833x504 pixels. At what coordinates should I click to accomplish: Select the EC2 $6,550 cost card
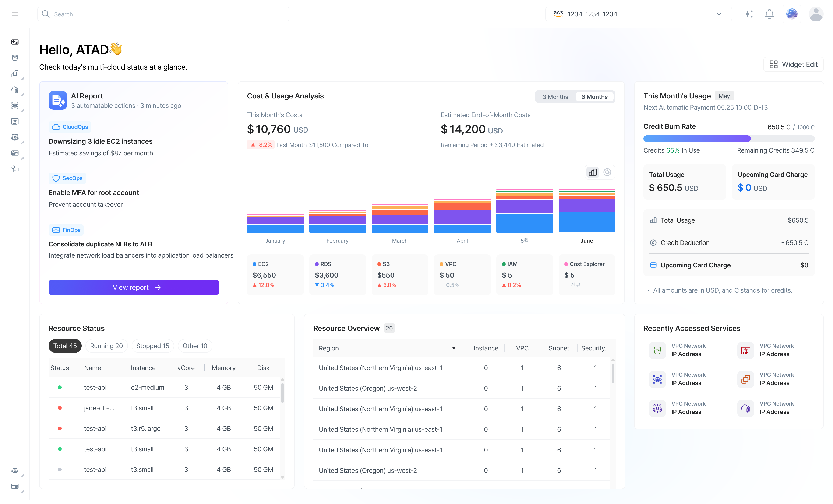tap(275, 275)
